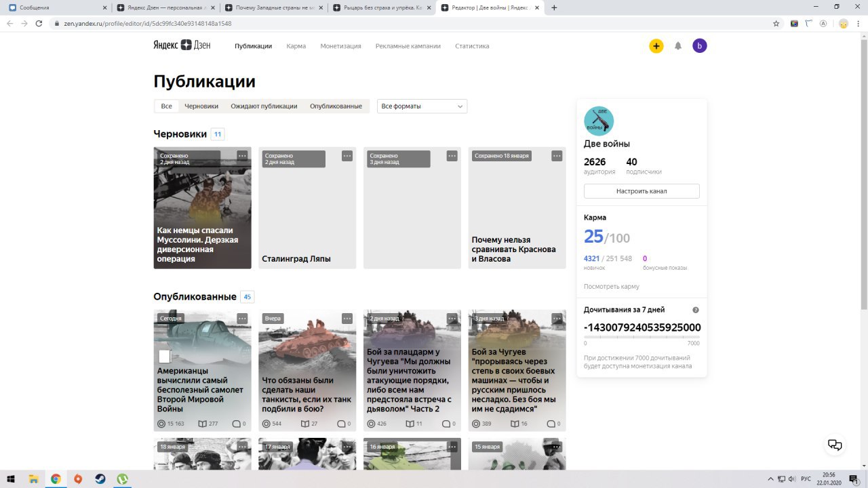The width and height of the screenshot is (868, 488).
Task: Open options on Сталинград Ляпы draft
Action: coord(347,156)
